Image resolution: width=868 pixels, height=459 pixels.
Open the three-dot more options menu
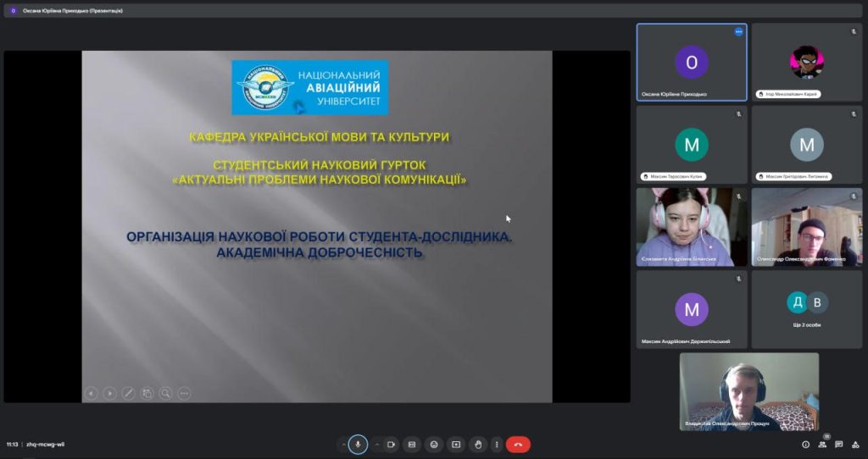(497, 445)
